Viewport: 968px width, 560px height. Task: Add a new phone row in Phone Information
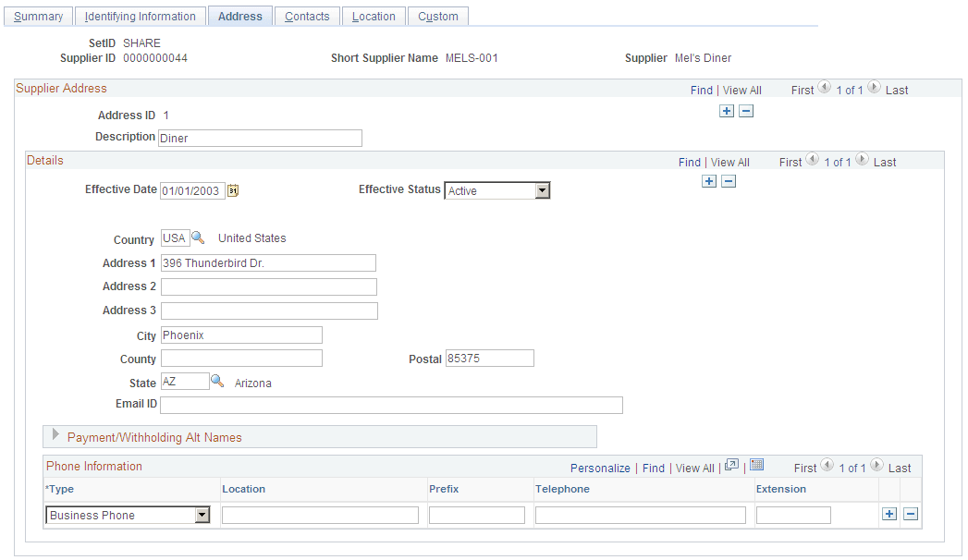pos(888,513)
